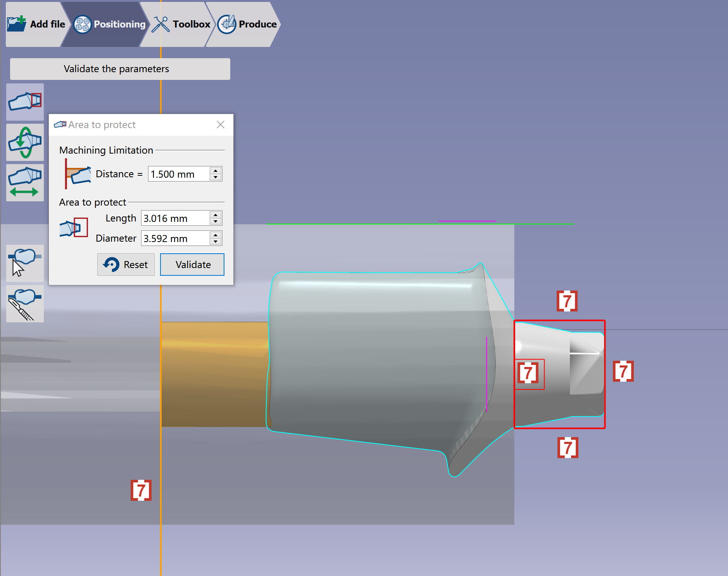
Task: Decrease the Length value with down arrow
Action: point(216,221)
